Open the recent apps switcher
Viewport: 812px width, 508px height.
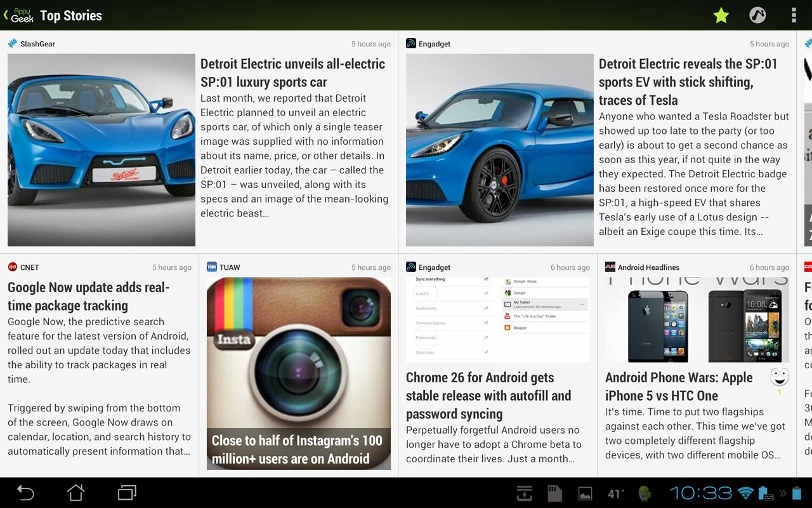coord(127,493)
